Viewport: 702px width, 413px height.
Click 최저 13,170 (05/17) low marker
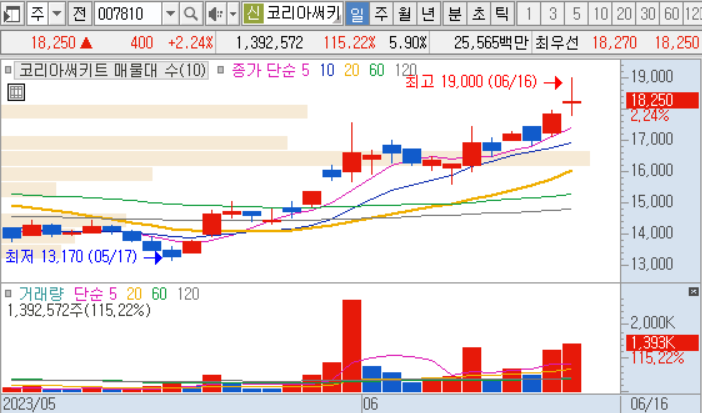(x=83, y=257)
